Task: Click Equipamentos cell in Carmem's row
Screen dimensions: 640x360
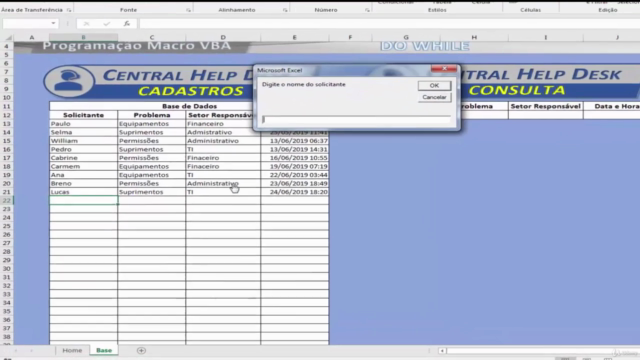Action: pos(151,167)
